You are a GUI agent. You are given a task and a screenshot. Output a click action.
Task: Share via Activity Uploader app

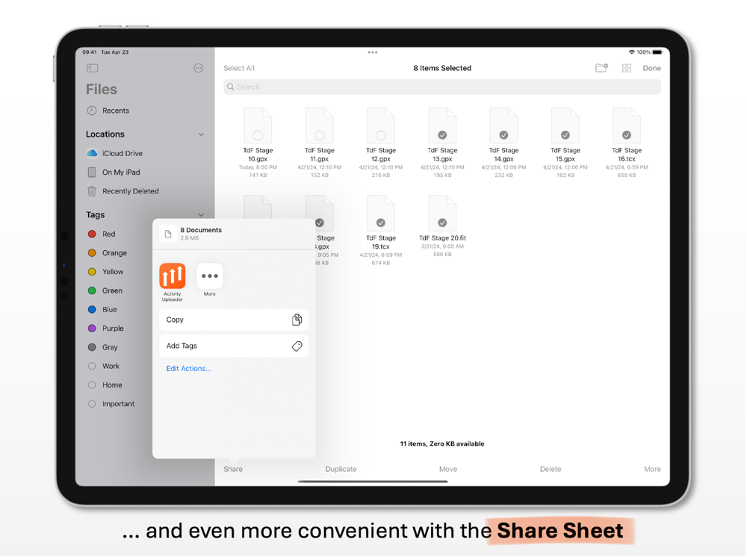172,282
